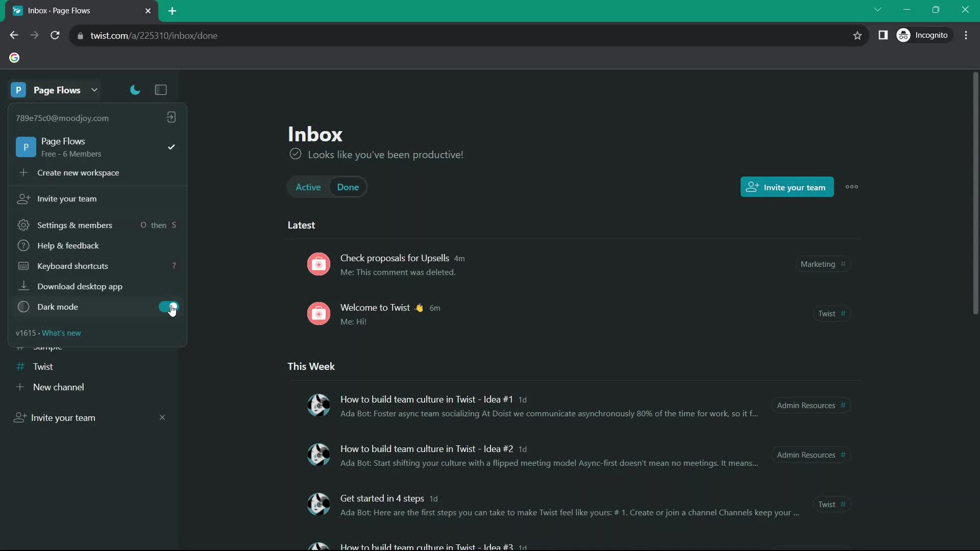Screen dimensions: 980x551
Task: Expand the Settings and members menu
Action: 75,224
